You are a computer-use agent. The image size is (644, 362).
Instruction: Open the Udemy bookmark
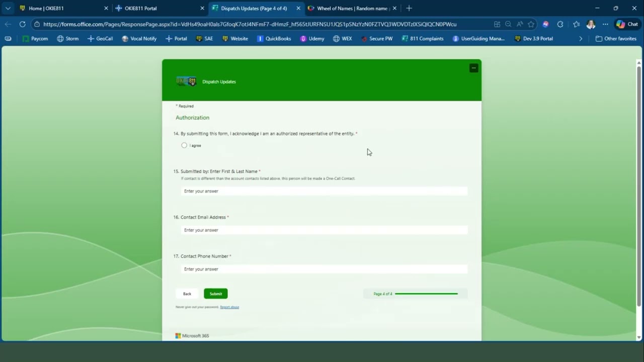tap(312, 39)
